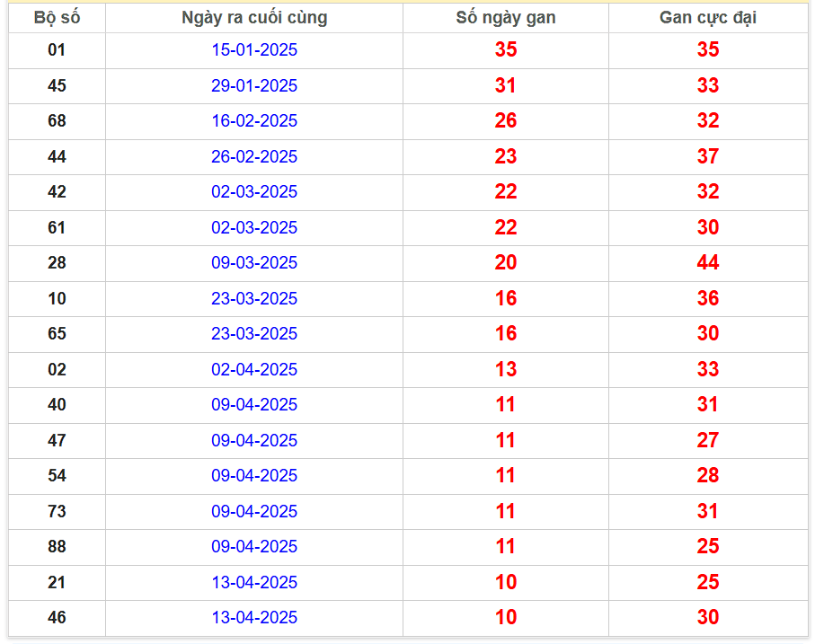Open date link in row for number 42
Screen dimensions: 815x644
pos(254,192)
